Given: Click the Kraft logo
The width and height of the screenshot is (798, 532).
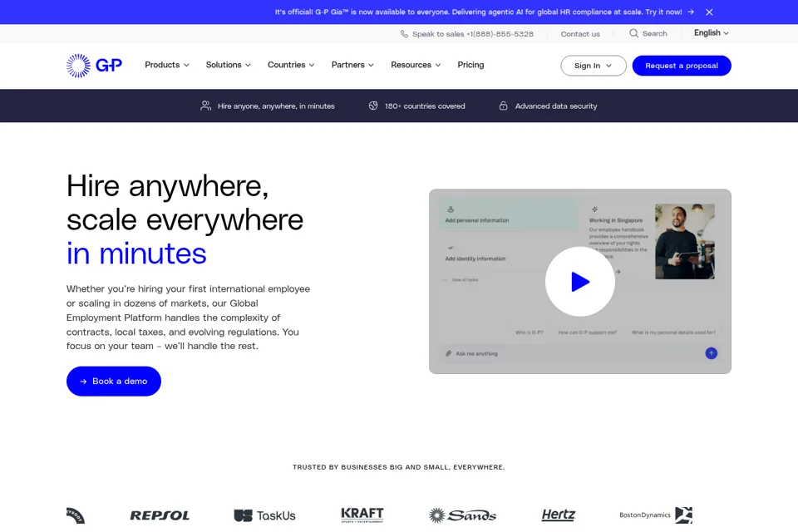Looking at the screenshot, I should click(x=362, y=515).
